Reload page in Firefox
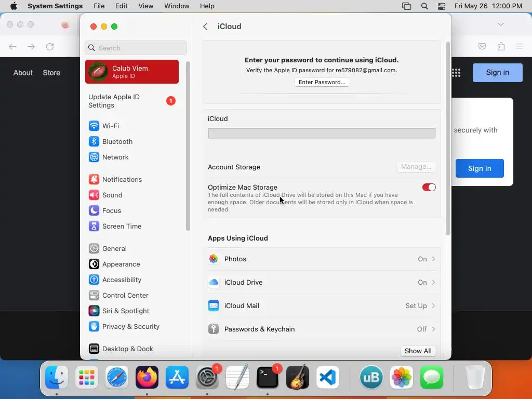 point(50,46)
